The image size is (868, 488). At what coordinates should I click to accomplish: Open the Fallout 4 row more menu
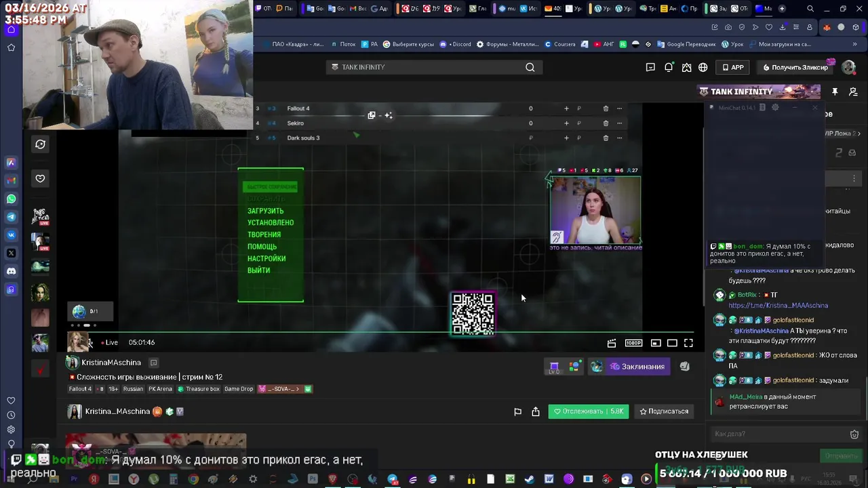tap(619, 108)
